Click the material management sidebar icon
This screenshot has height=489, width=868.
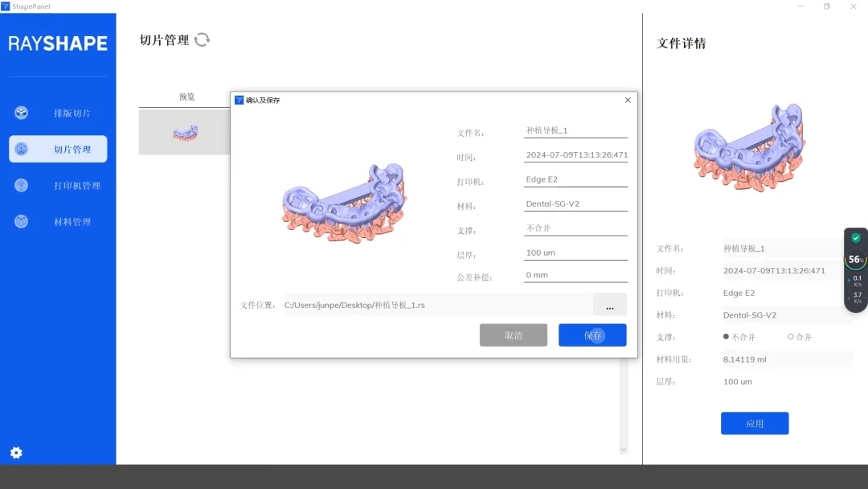[22, 221]
